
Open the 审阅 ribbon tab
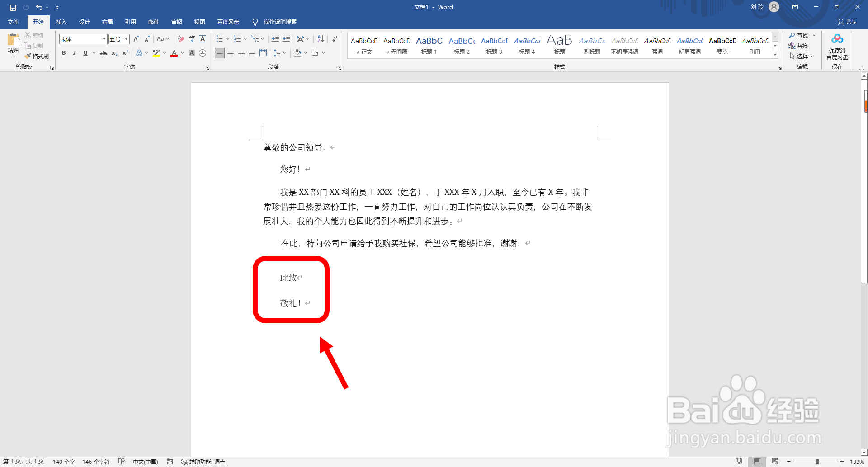[x=176, y=22]
